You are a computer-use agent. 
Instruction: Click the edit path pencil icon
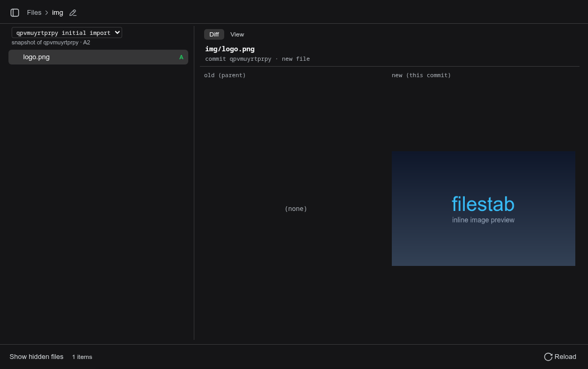[73, 13]
